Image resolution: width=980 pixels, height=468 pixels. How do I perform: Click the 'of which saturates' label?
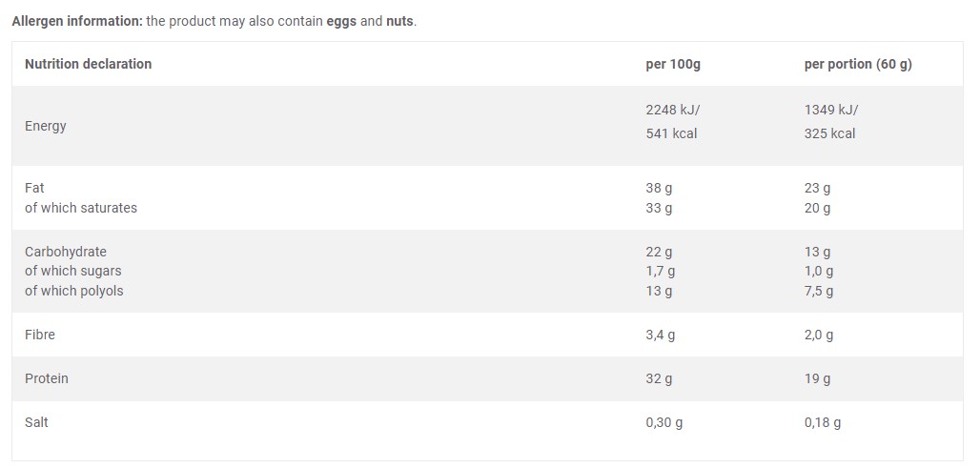pos(81,208)
